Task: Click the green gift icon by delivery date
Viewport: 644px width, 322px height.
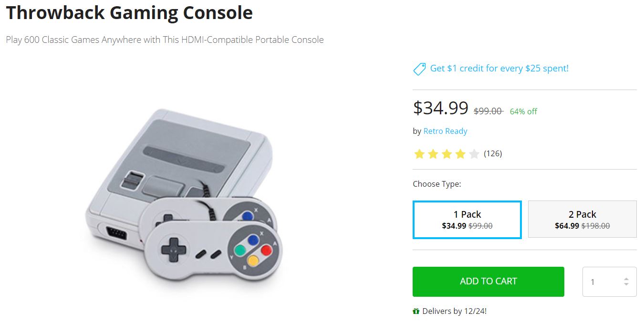Action: click(416, 312)
